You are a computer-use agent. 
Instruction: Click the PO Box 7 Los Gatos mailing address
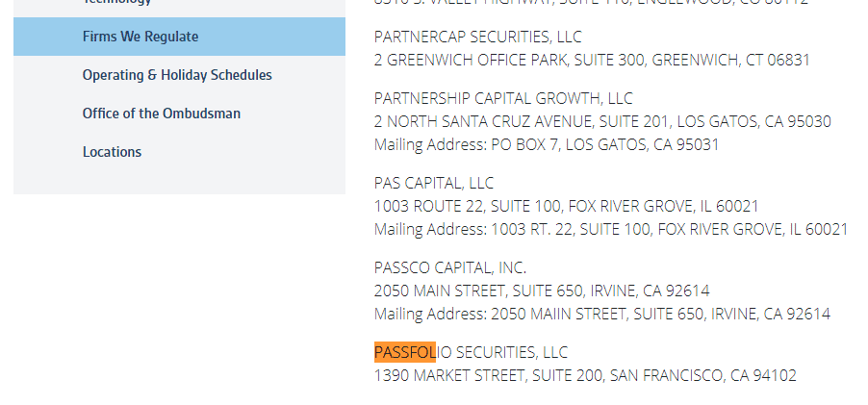[547, 144]
